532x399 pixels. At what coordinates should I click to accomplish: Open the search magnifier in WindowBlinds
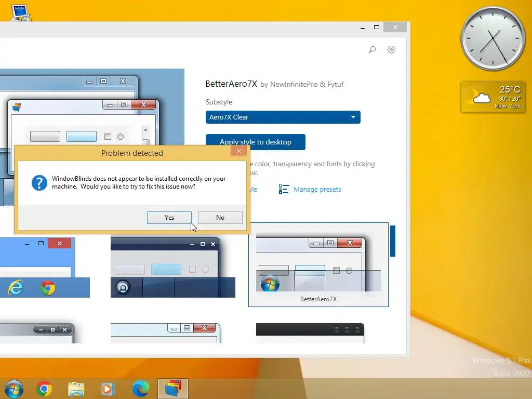[x=372, y=49]
